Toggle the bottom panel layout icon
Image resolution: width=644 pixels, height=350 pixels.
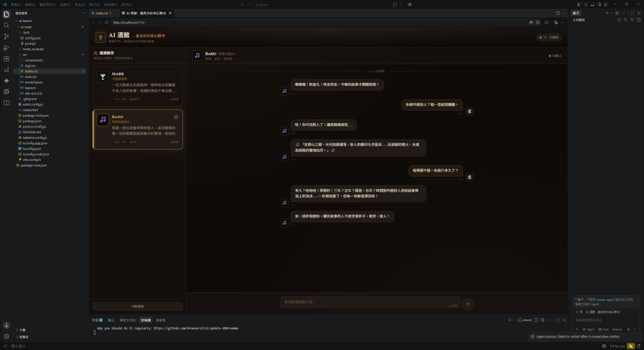click(592, 4)
